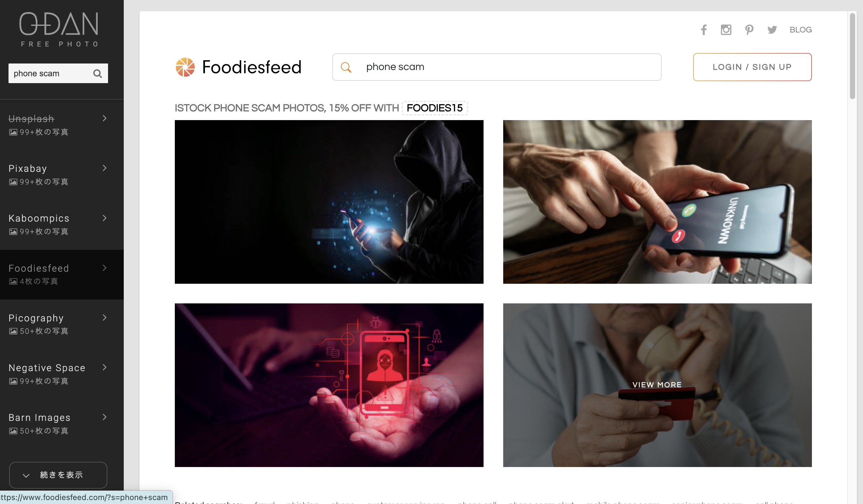Expand the Unsplash source chevron
This screenshot has width=863, height=504.
click(104, 118)
